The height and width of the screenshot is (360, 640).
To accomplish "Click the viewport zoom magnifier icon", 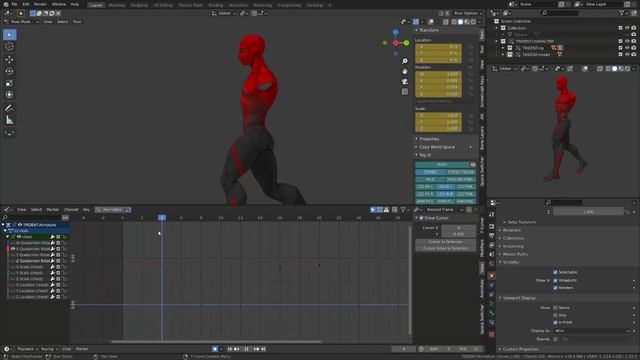I will [404, 61].
